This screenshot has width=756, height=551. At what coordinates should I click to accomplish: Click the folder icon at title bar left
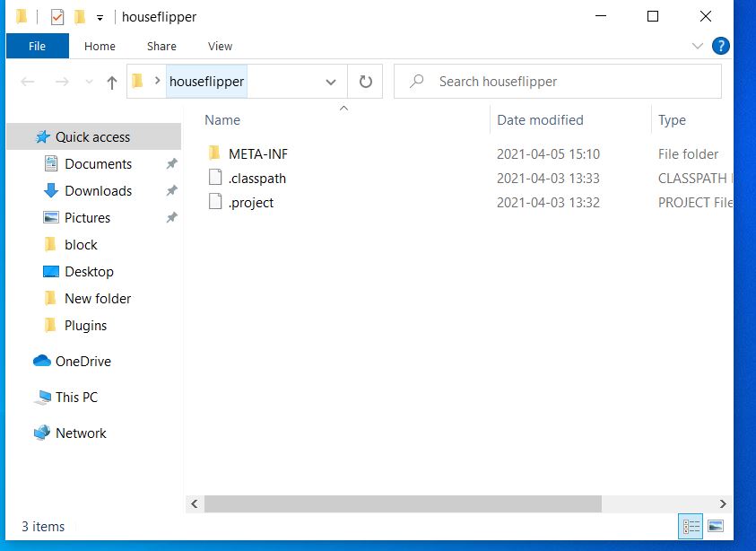22,16
